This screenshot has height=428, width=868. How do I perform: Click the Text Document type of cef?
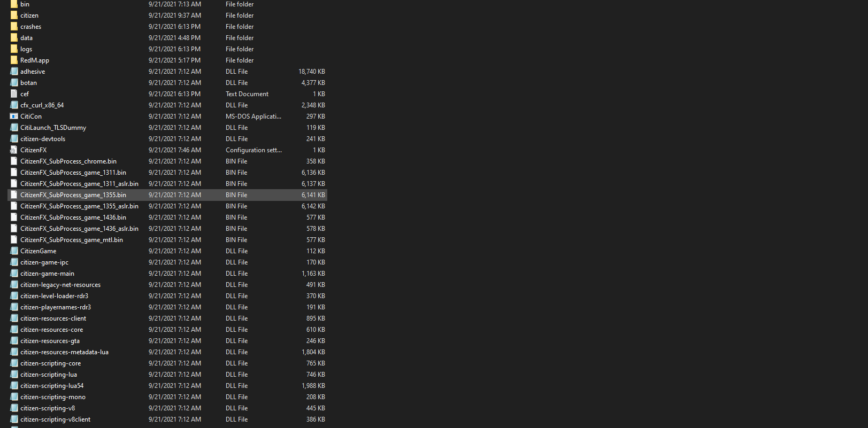point(247,94)
